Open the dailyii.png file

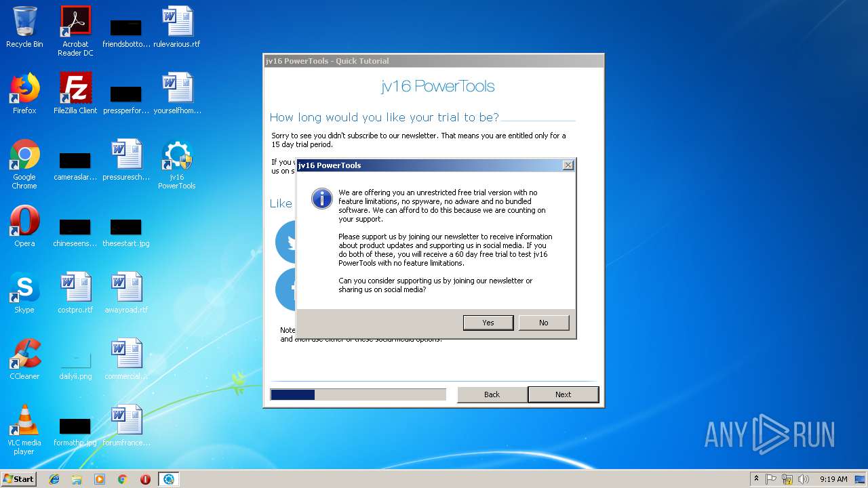click(75, 363)
